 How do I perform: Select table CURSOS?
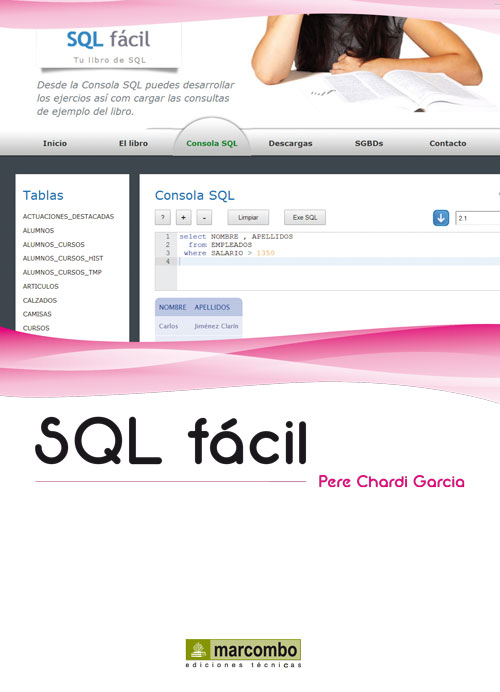tap(36, 328)
